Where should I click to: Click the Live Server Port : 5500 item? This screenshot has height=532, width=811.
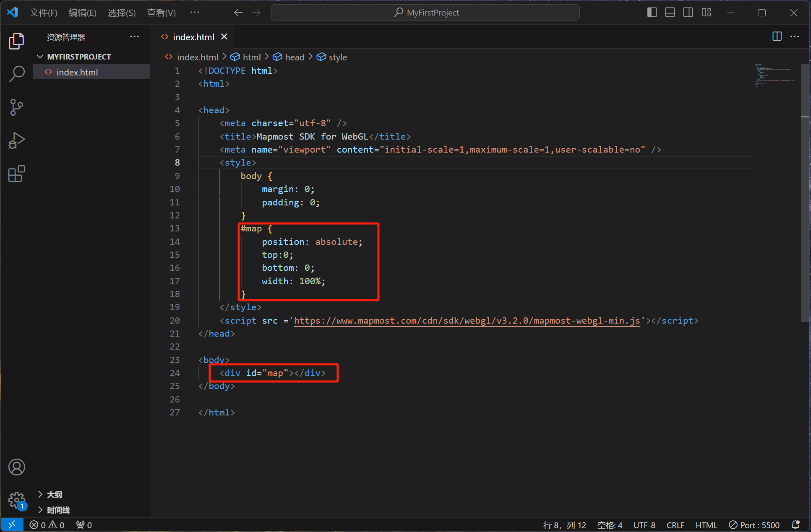pyautogui.click(x=754, y=525)
